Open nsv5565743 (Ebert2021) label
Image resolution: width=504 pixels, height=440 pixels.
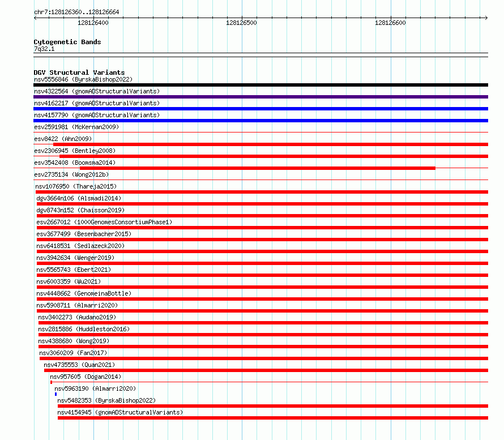(74, 270)
